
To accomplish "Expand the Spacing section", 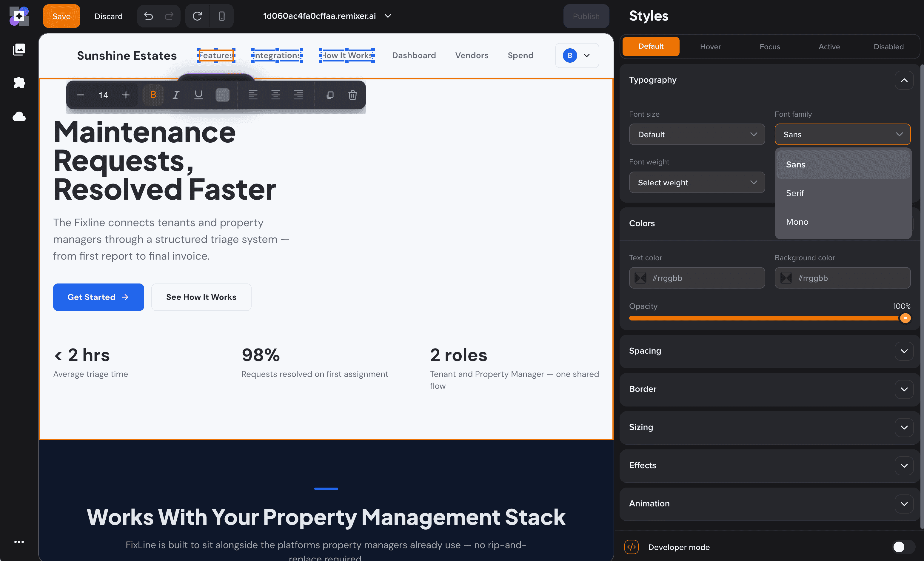I will pyautogui.click(x=904, y=351).
